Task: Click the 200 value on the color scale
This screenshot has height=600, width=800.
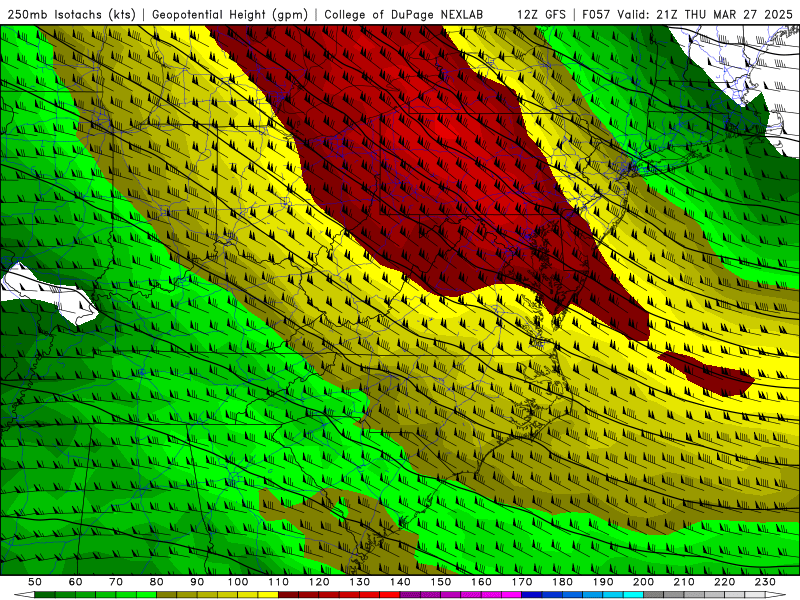Action: (644, 582)
